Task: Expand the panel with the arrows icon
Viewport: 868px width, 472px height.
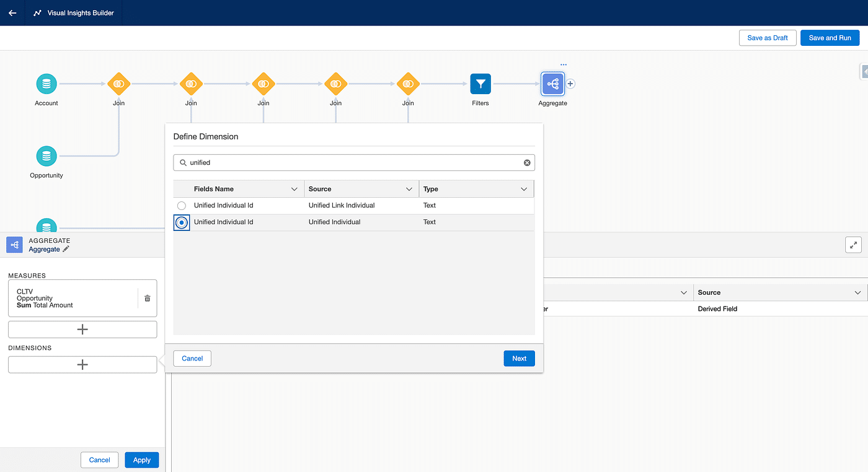Action: tap(853, 245)
